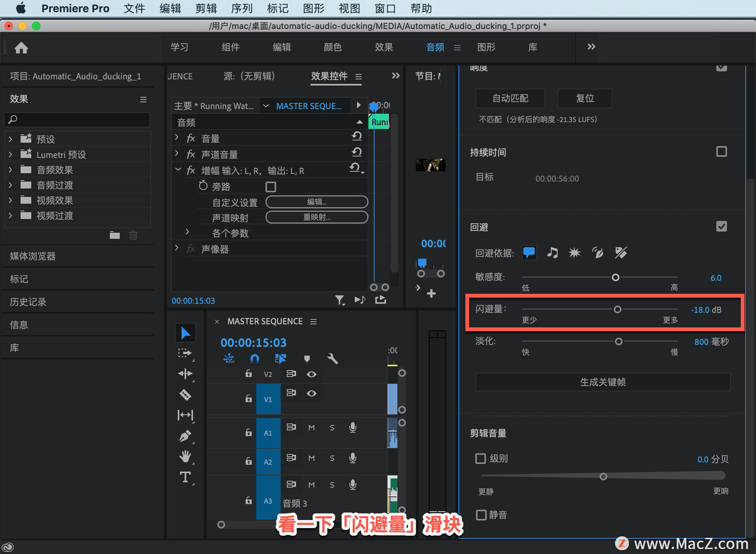Open the 文件 menu
Image resolution: width=756 pixels, height=554 pixels.
pyautogui.click(x=134, y=8)
